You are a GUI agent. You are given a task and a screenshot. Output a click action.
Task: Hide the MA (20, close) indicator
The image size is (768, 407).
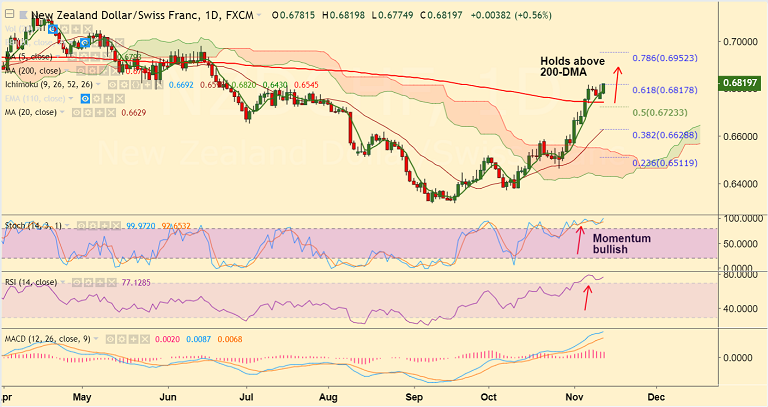(x=76, y=113)
